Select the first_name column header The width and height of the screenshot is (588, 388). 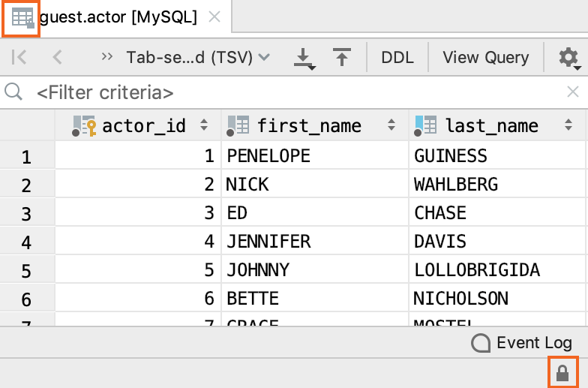[315, 125]
